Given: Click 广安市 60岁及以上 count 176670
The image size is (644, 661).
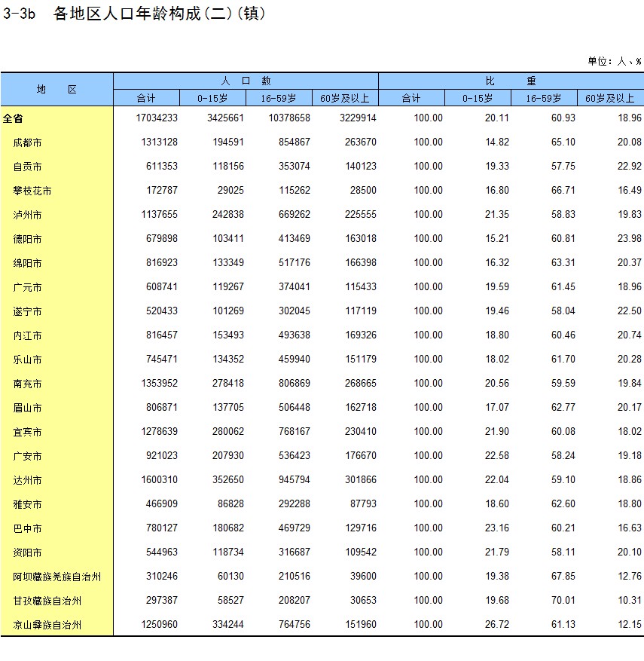Looking at the screenshot, I should [x=361, y=455].
